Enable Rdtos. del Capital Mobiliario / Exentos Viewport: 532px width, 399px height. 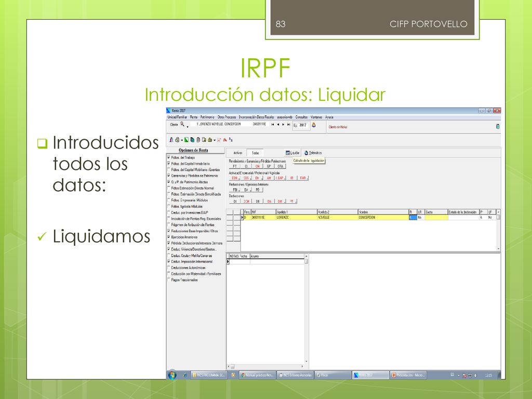point(169,170)
